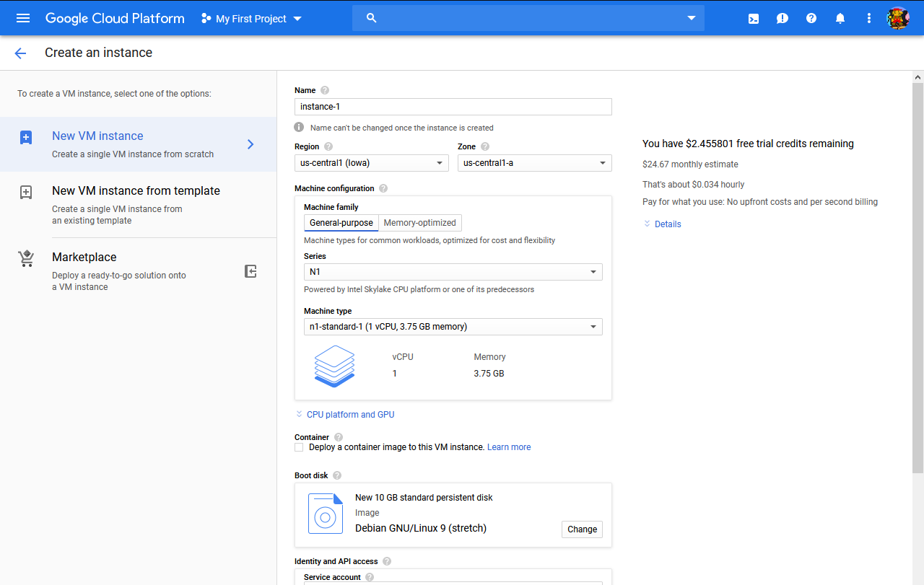Image resolution: width=924 pixels, height=585 pixels.
Task: Click the Change boot disk button
Action: [x=583, y=529]
